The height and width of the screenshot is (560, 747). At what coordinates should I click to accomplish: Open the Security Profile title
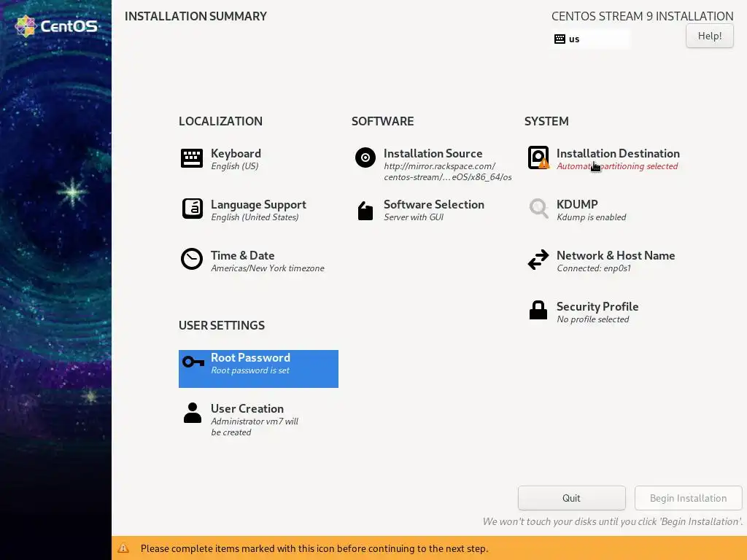[x=597, y=306]
